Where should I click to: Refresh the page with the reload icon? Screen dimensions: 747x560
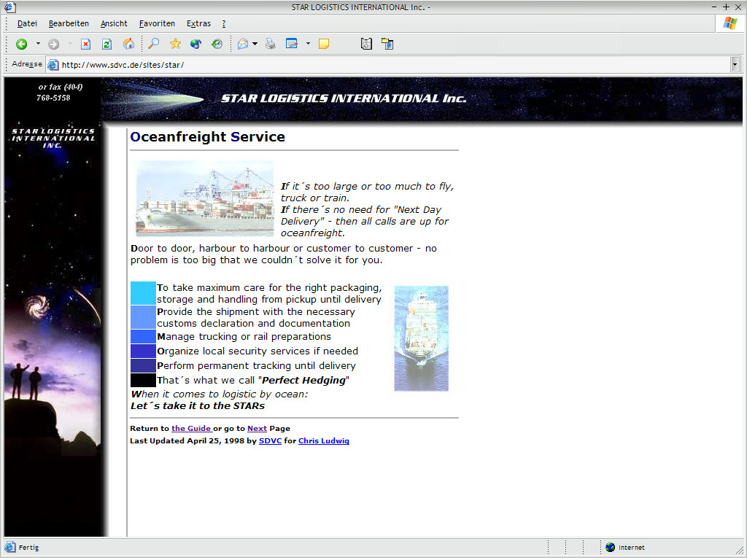[107, 44]
